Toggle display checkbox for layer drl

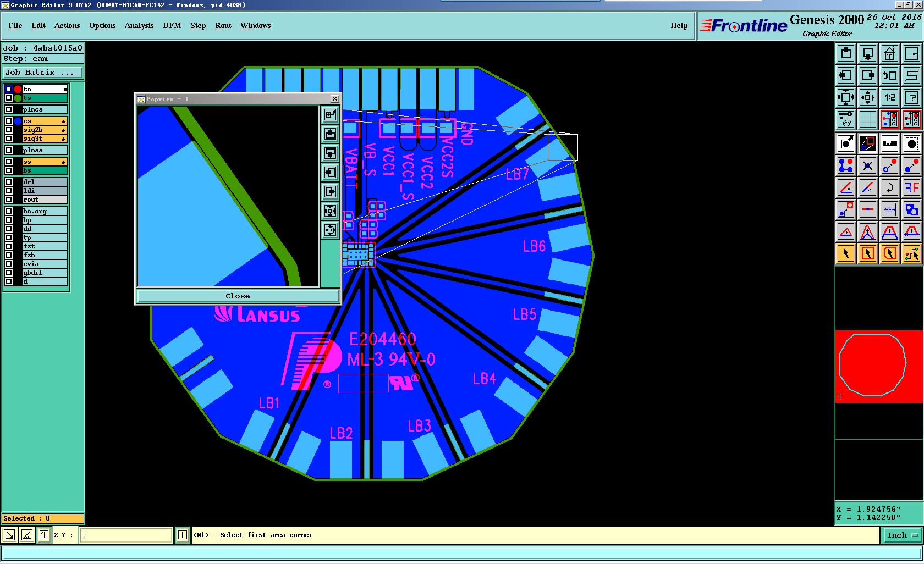(8, 182)
